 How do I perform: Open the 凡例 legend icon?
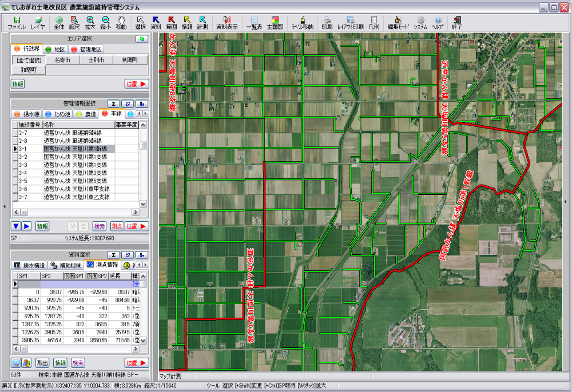[x=374, y=23]
